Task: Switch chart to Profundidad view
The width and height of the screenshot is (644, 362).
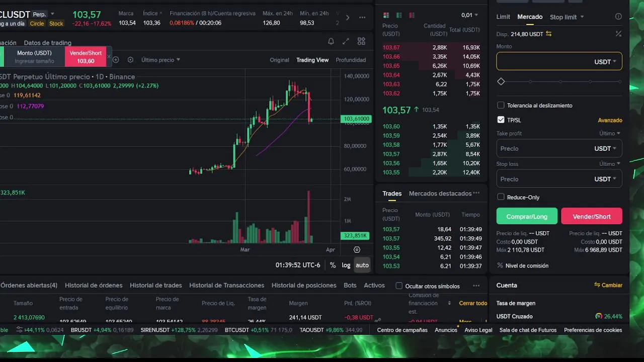Action: (351, 60)
